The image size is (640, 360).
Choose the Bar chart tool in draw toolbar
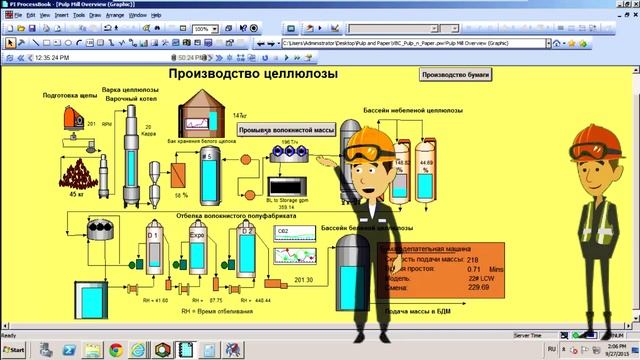click(x=143, y=43)
